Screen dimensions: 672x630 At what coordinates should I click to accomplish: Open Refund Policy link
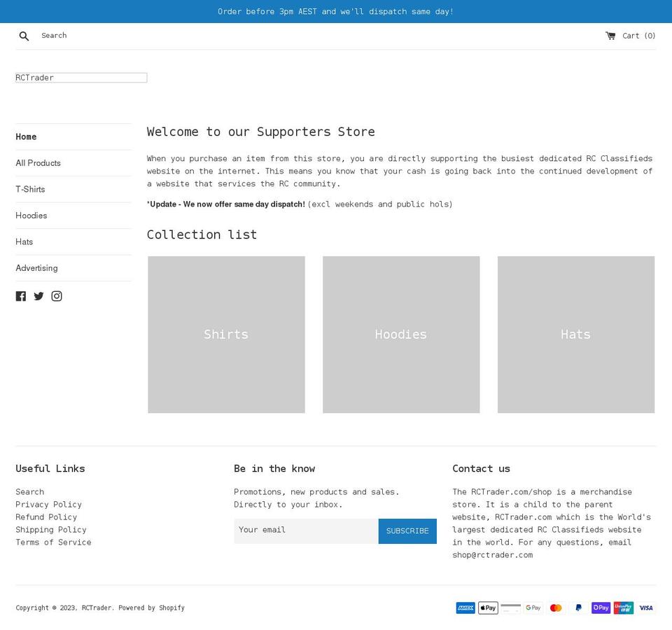(x=46, y=517)
